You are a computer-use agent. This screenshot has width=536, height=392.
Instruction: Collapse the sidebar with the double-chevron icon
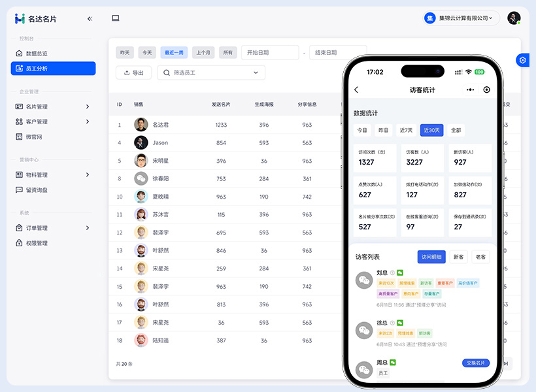tap(90, 19)
